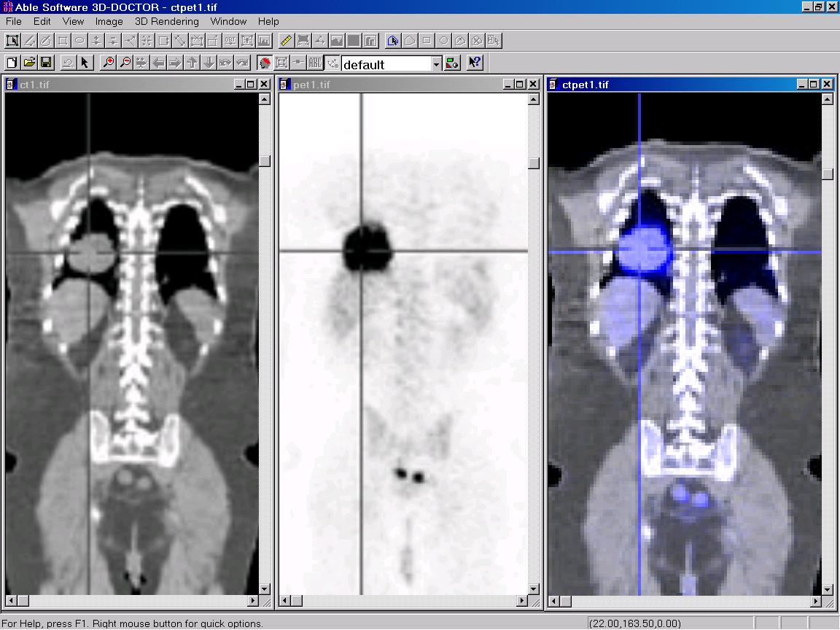Zoom out with the minus magnifier
Image resolution: width=840 pixels, height=630 pixels.
(125, 63)
